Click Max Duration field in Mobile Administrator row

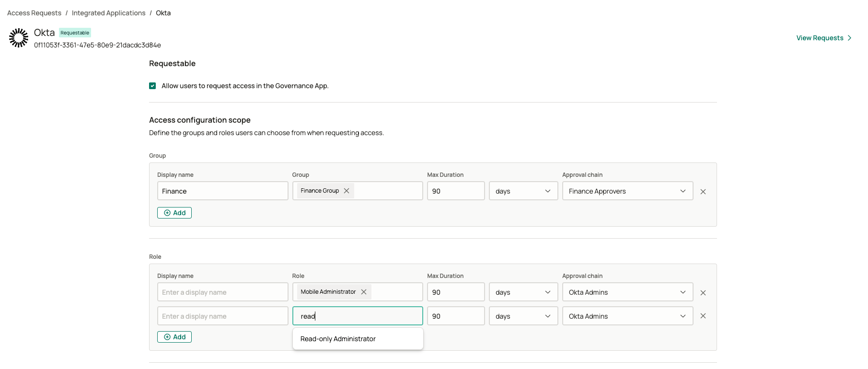(x=456, y=292)
